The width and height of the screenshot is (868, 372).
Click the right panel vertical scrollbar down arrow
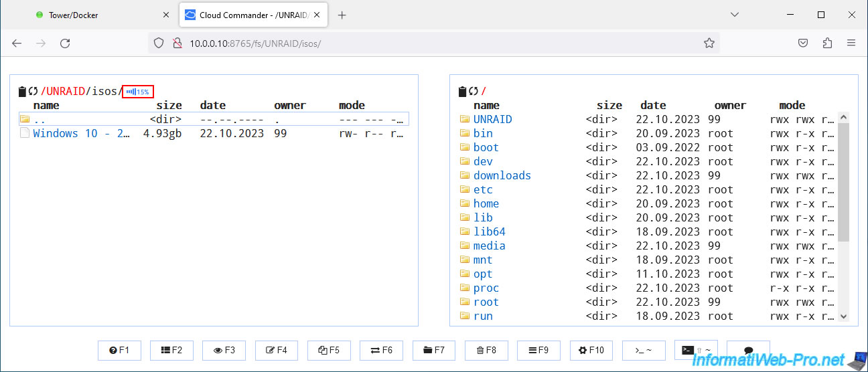point(844,316)
